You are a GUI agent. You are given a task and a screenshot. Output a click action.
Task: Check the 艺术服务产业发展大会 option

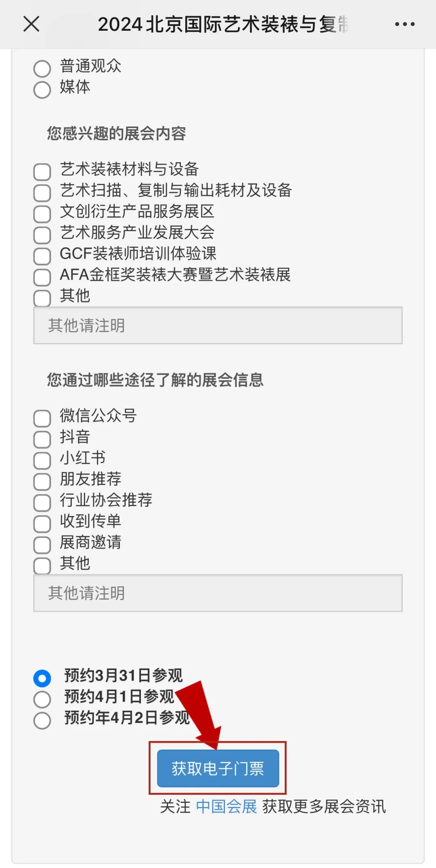(x=42, y=235)
